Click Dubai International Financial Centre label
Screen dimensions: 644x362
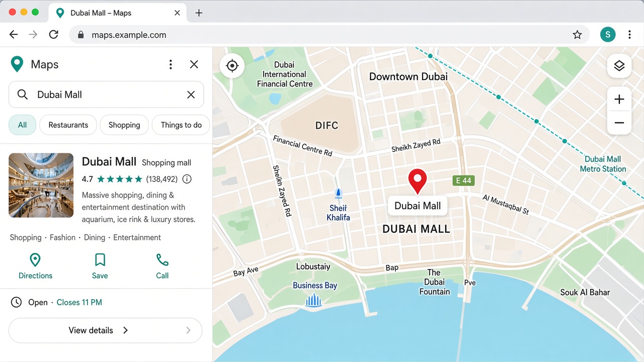click(285, 74)
